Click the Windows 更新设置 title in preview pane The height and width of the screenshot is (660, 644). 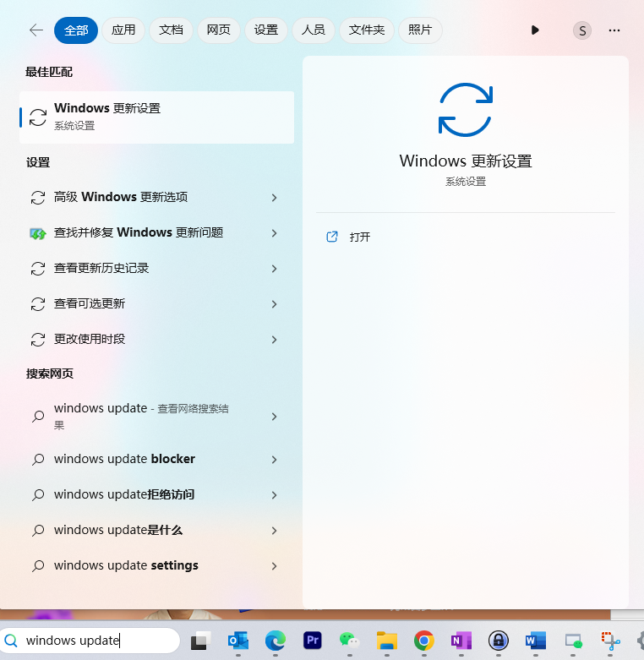coord(466,161)
